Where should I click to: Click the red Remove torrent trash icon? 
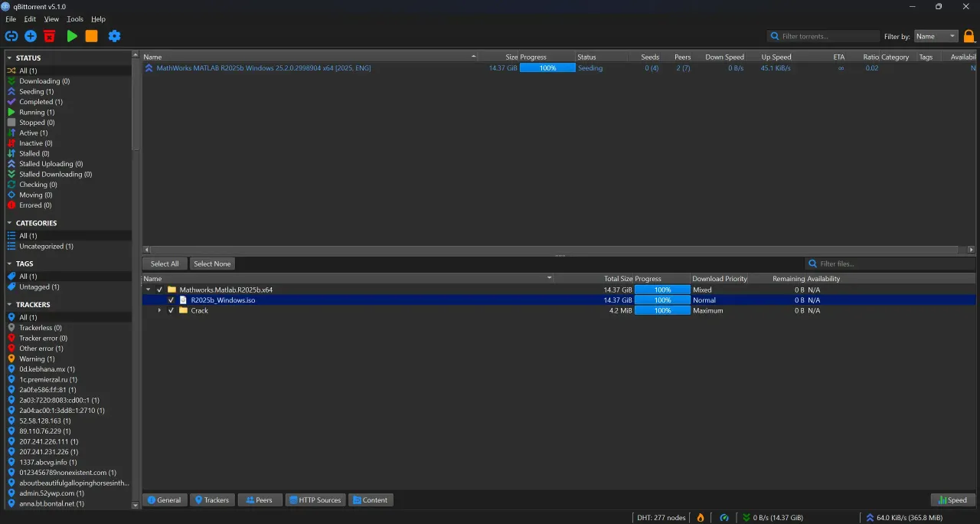pos(50,36)
